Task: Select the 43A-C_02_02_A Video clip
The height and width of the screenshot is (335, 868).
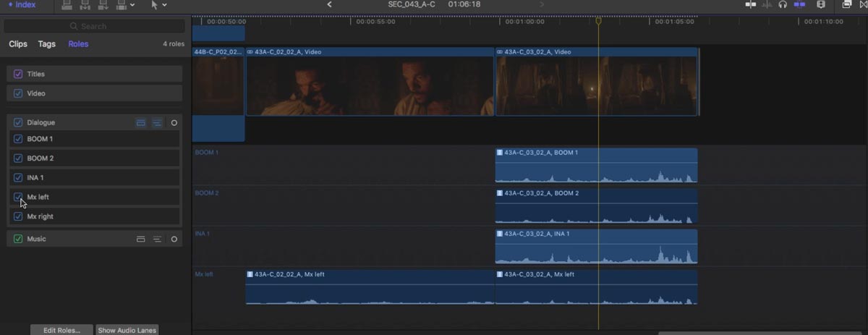Action: click(370, 82)
